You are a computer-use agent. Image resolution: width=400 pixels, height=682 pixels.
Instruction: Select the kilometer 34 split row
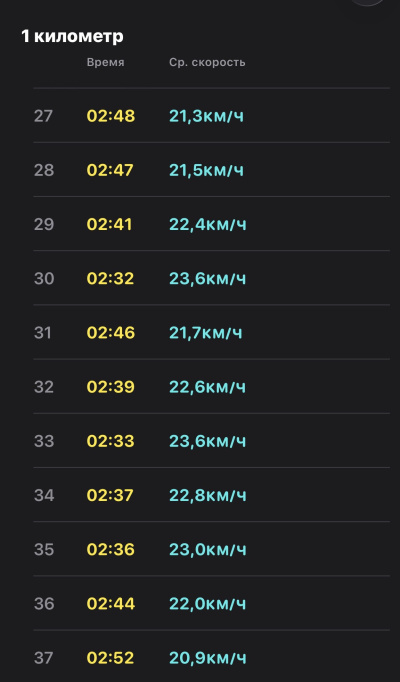click(212, 495)
